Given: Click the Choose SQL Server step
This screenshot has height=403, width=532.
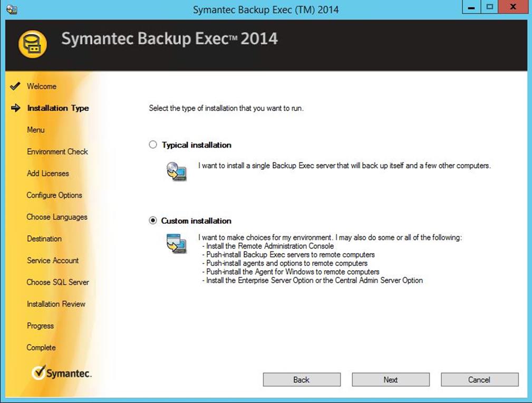Looking at the screenshot, I should coord(57,282).
